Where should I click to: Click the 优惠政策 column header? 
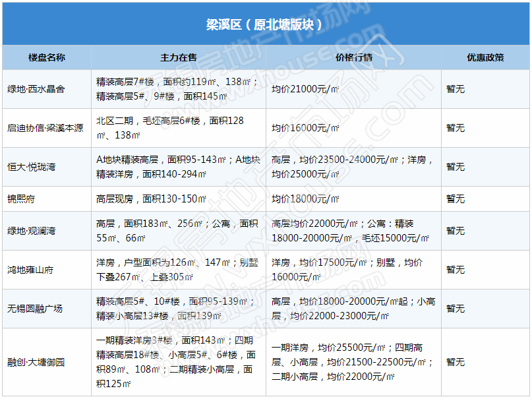pos(486,57)
